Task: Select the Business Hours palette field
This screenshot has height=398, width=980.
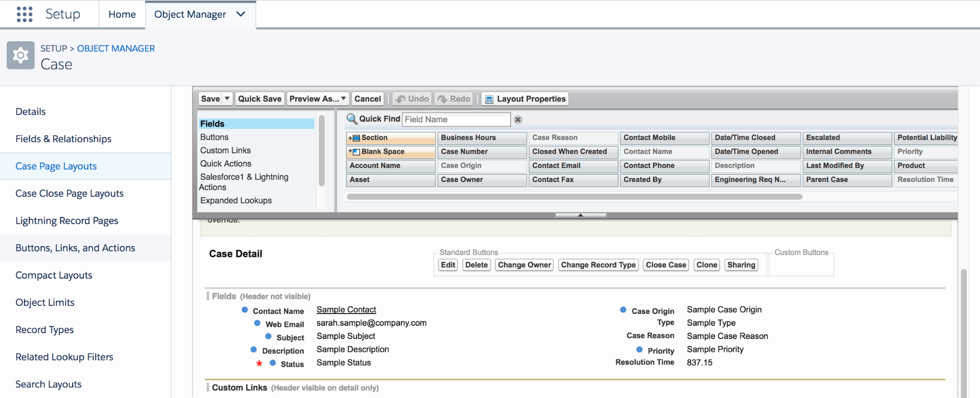Action: (x=482, y=138)
